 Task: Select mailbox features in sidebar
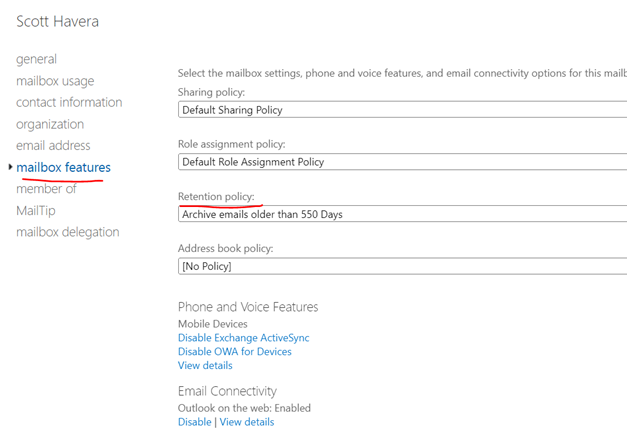tap(63, 167)
